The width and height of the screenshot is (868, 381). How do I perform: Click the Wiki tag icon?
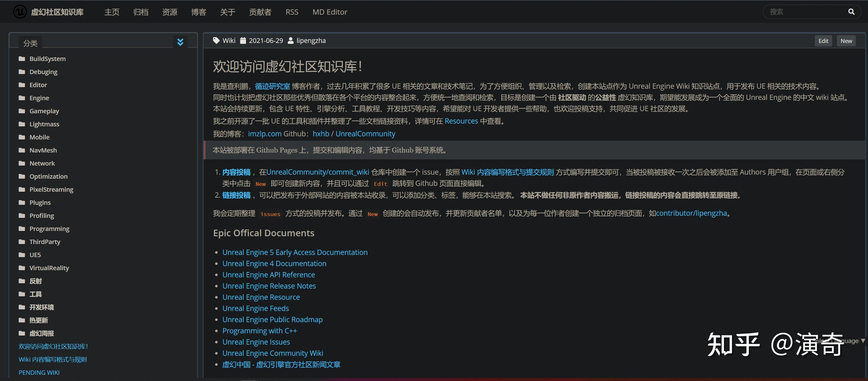pyautogui.click(x=216, y=40)
